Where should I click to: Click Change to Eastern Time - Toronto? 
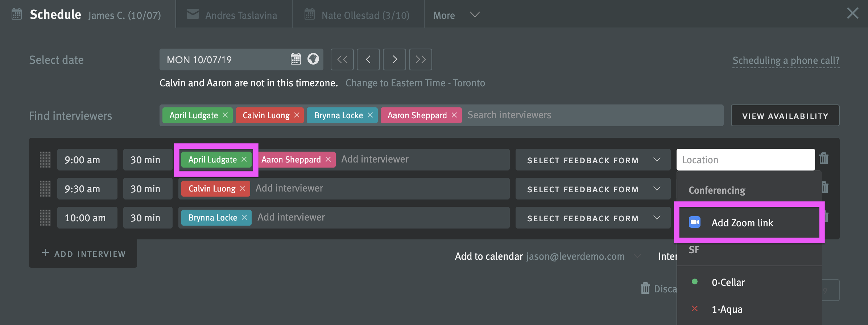pos(415,83)
